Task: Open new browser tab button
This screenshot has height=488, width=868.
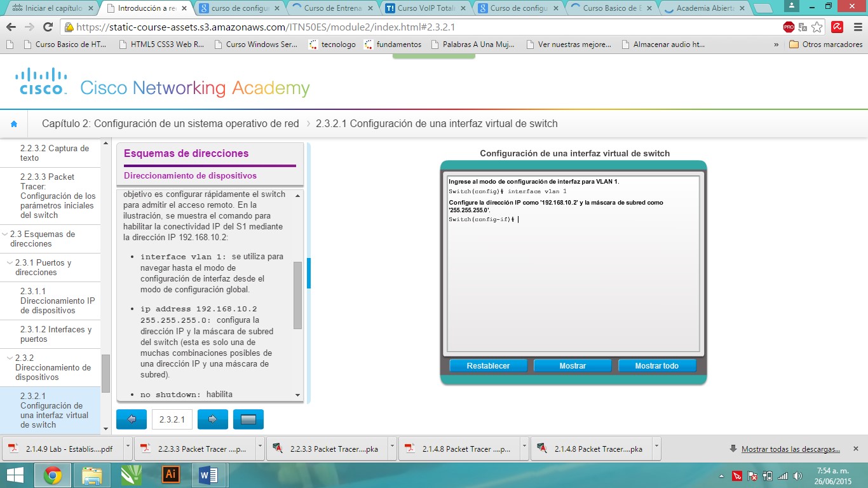Action: click(763, 8)
